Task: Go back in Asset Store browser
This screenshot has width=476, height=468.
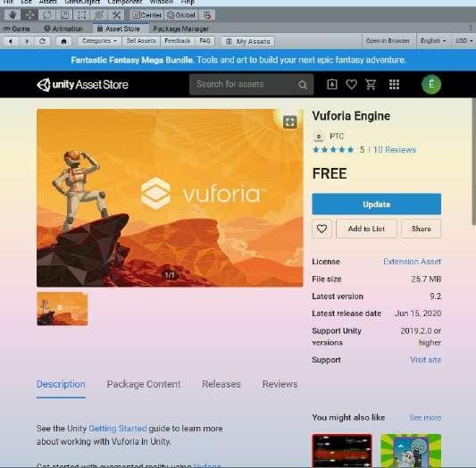Action: pyautogui.click(x=11, y=41)
